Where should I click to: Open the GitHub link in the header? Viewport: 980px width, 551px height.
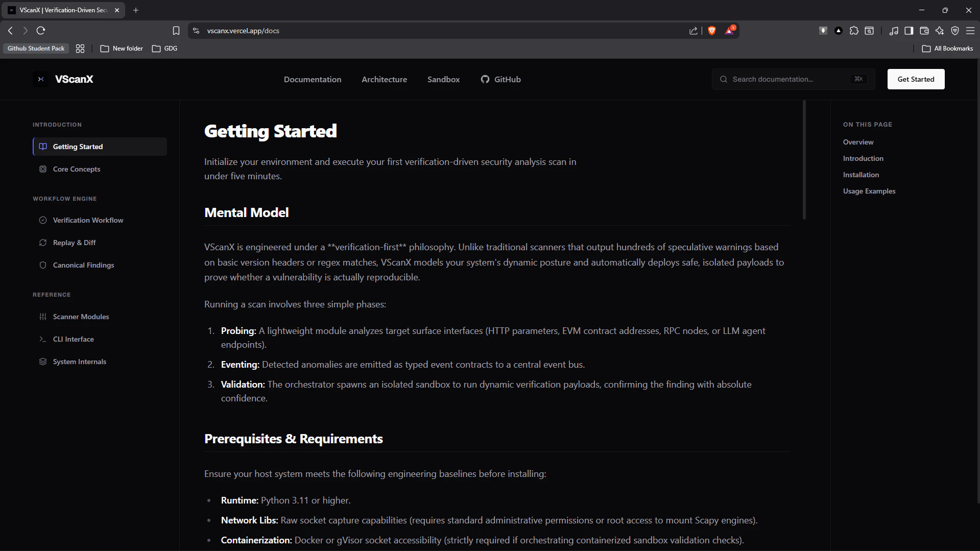coord(500,79)
